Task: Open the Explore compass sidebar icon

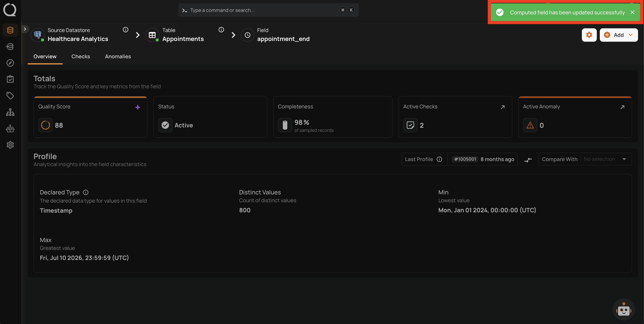Action: click(x=10, y=63)
